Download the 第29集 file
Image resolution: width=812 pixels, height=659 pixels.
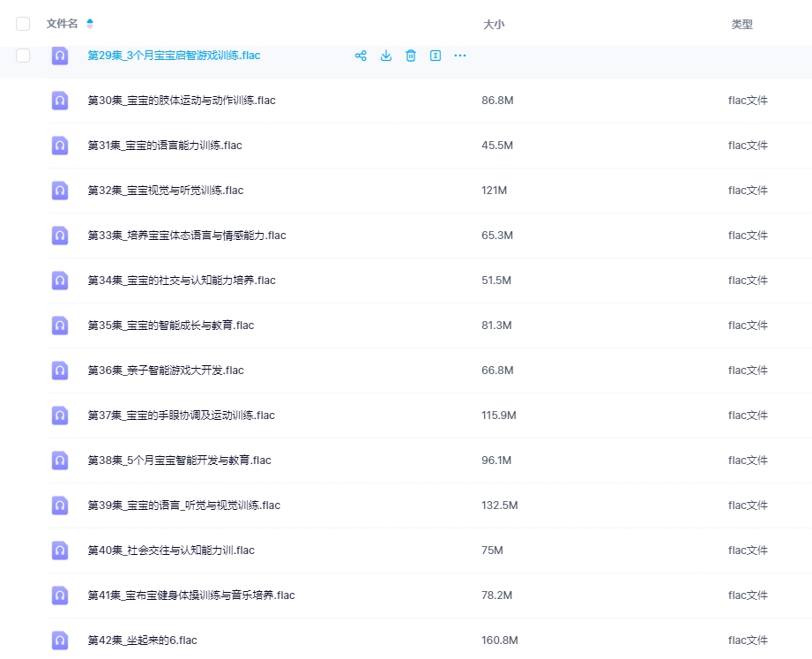386,56
